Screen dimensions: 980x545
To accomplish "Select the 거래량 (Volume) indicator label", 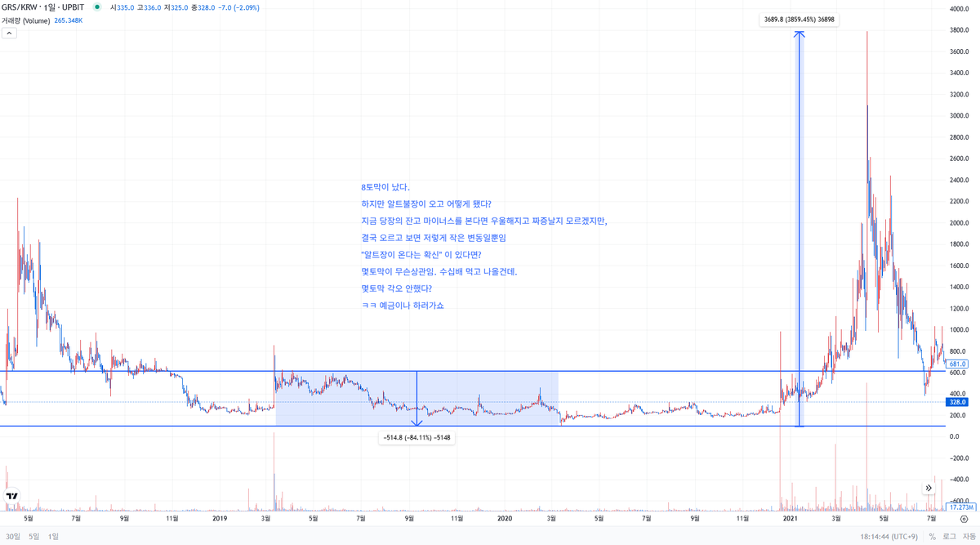I will pyautogui.click(x=26, y=20).
